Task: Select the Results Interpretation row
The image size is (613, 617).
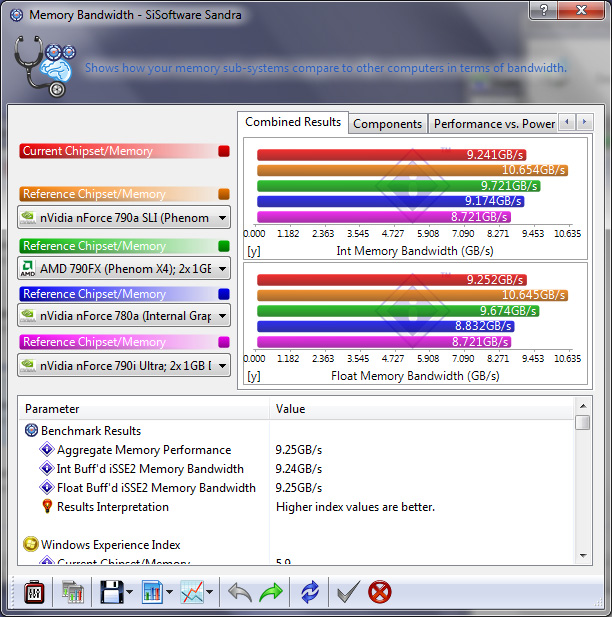Action: pyautogui.click(x=296, y=507)
